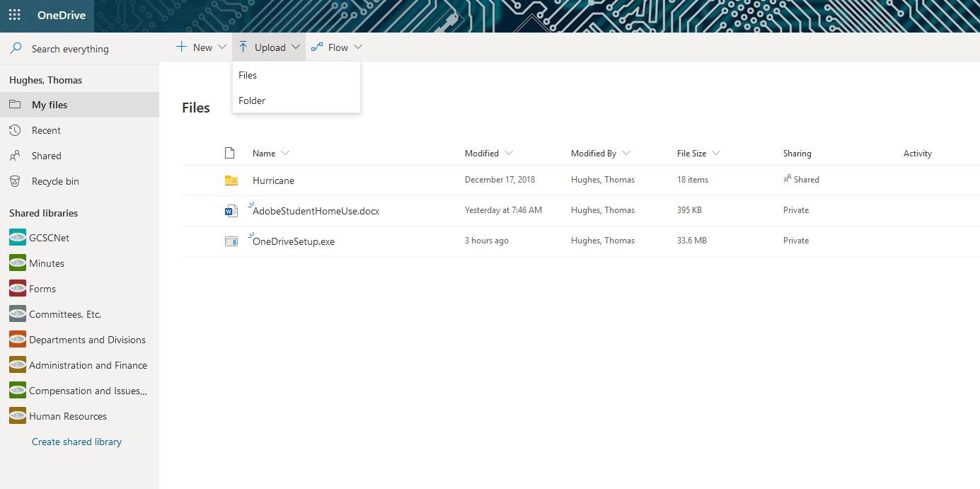Choose Folder from the Upload menu
The width and height of the screenshot is (980, 489).
click(296, 100)
